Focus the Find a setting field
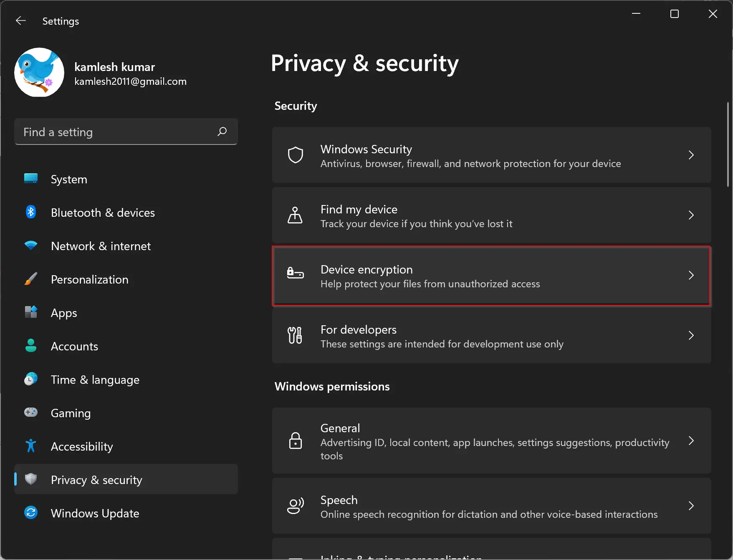Screen dimensions: 733x560 click(117, 132)
